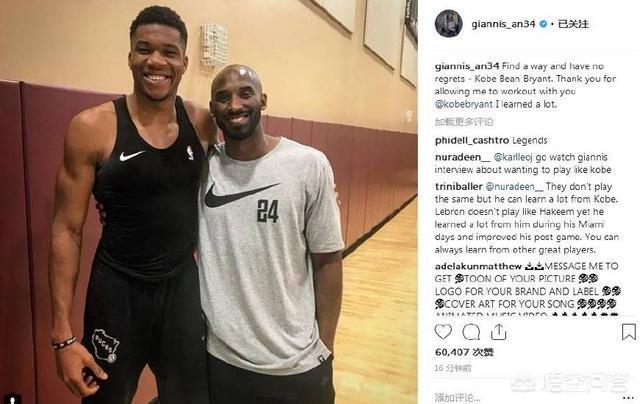640x404 pixels.
Task: View the 60,407 likes list
Action: (x=464, y=352)
